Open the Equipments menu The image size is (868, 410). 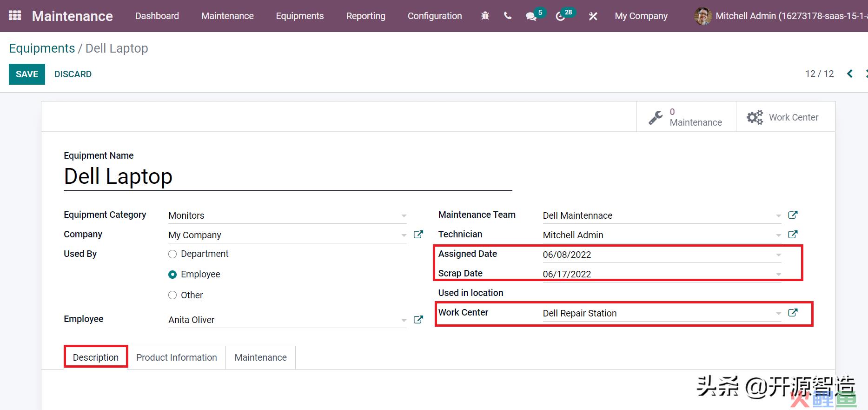[x=300, y=16]
